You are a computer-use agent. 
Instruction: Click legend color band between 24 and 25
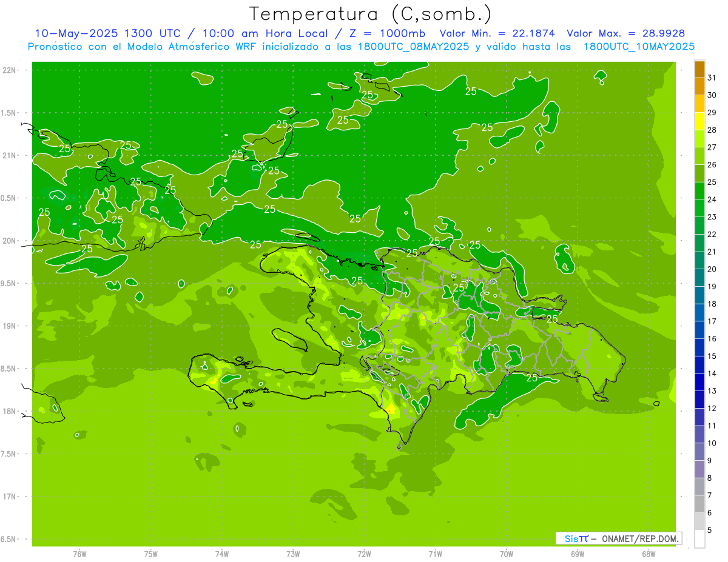pyautogui.click(x=699, y=191)
